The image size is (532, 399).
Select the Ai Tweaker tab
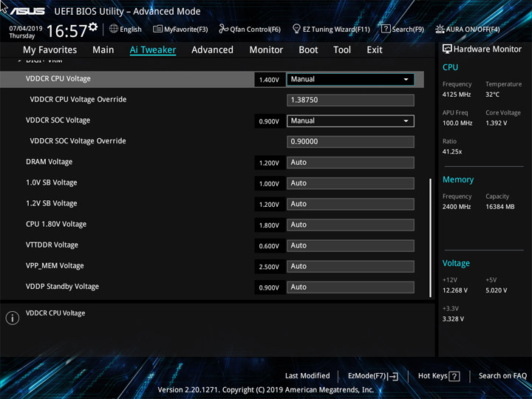[153, 50]
